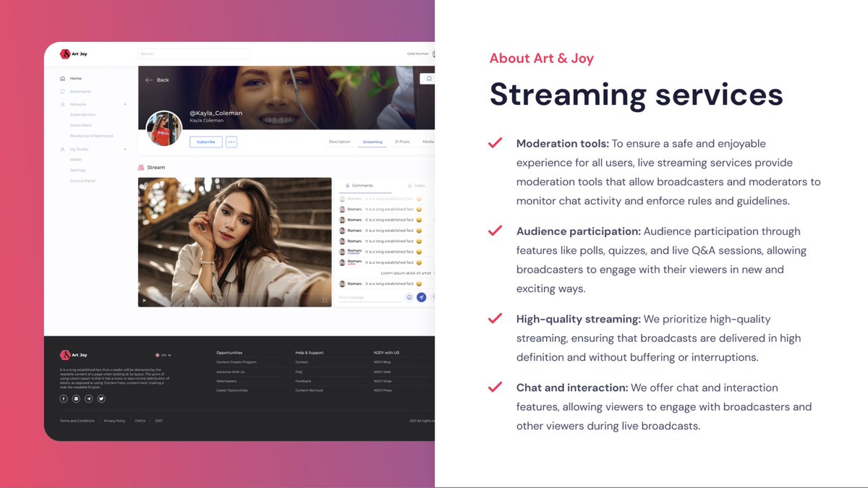Click the Celb Norman username in header

pos(417,54)
